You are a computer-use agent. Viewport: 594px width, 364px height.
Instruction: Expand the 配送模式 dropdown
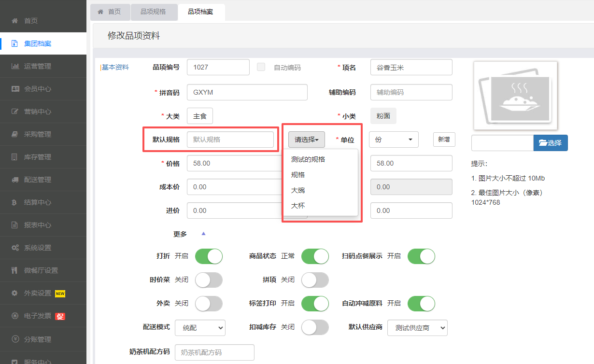point(200,327)
